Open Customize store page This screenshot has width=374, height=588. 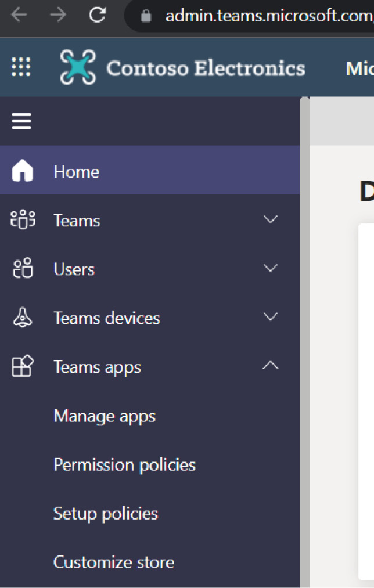(x=114, y=562)
